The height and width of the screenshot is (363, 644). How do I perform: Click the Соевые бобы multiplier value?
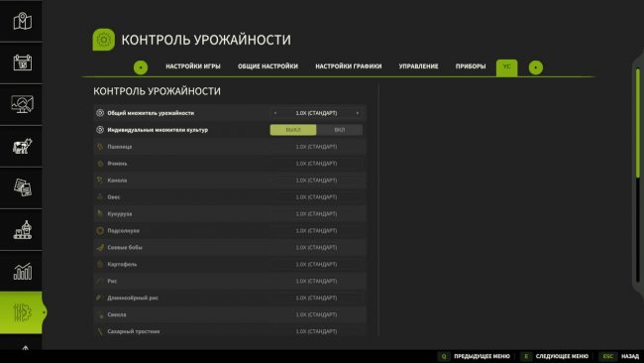click(316, 248)
